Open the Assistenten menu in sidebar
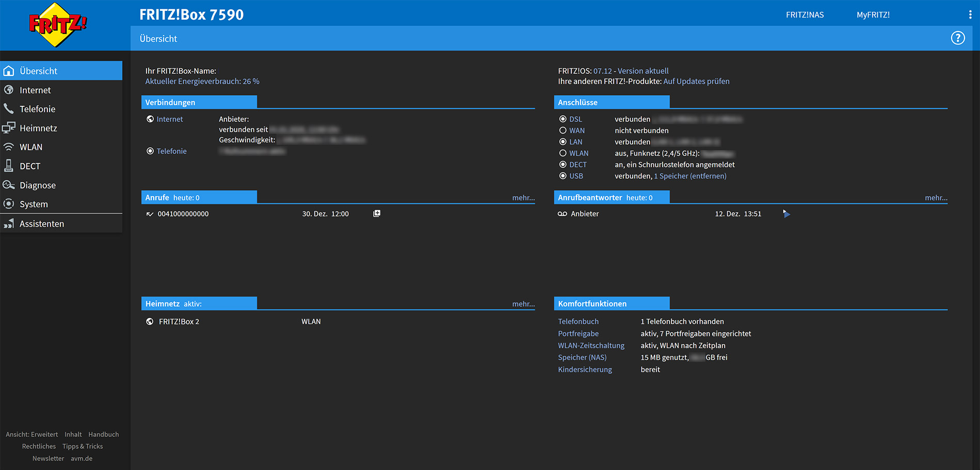The width and height of the screenshot is (980, 470). pyautogui.click(x=61, y=224)
